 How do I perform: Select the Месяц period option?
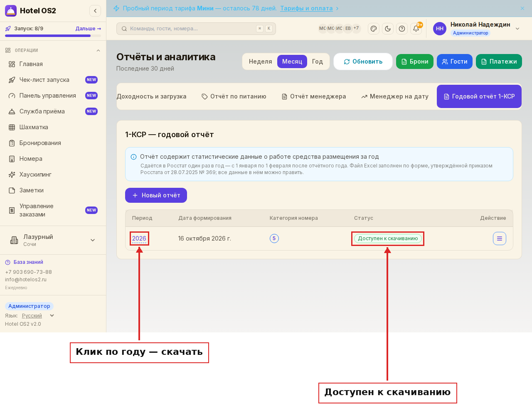point(292,61)
